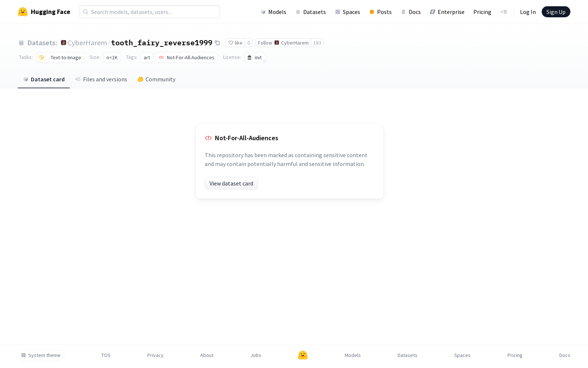This screenshot has height=368, width=588.
Task: Click the Not-For-All-Audiences tag in header
Action: point(187,57)
